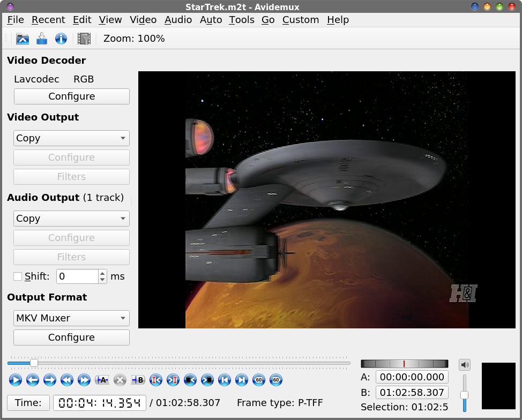Viewport: 522px width, 420px height.
Task: Jump forward 60 seconds
Action: pyautogui.click(x=276, y=380)
